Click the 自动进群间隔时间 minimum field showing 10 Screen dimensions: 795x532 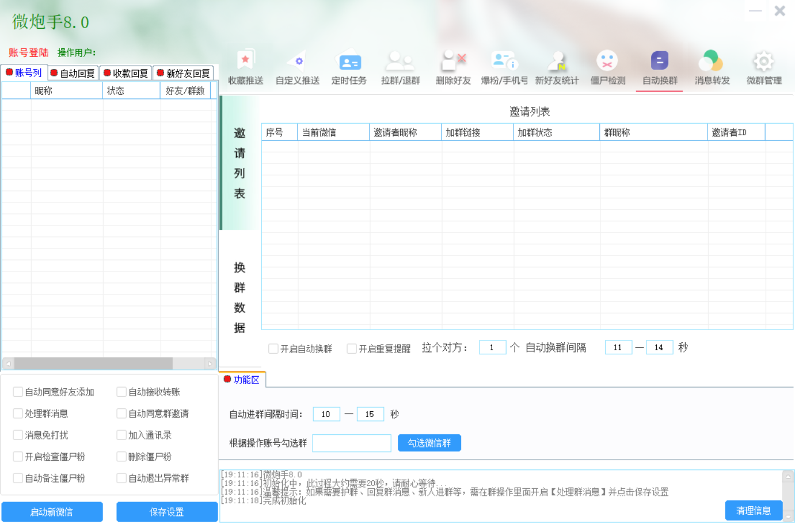coord(326,414)
